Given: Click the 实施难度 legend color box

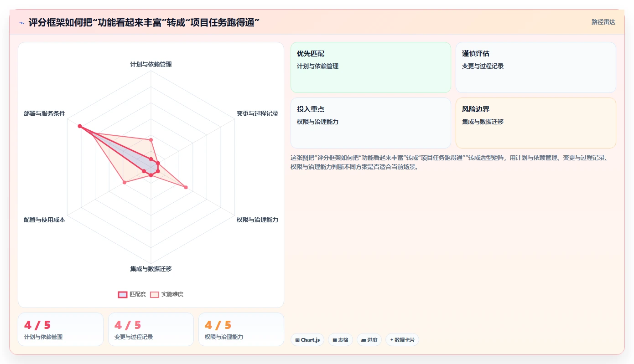Looking at the screenshot, I should [155, 294].
